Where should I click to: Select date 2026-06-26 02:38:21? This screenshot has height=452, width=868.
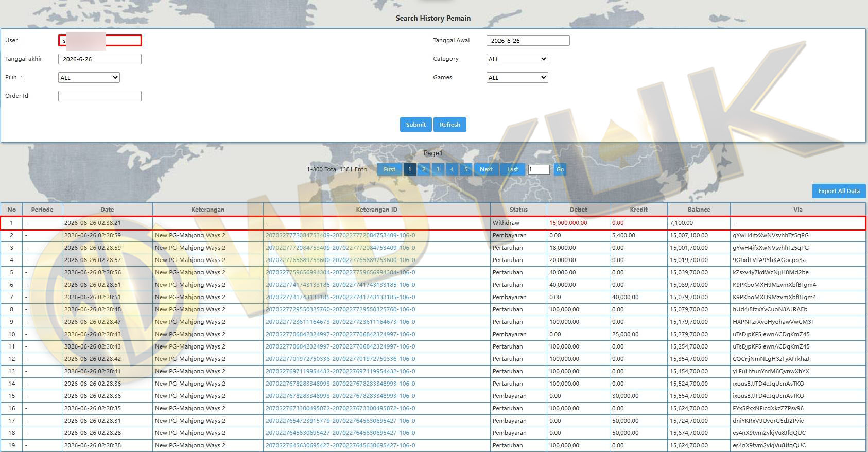(93, 223)
